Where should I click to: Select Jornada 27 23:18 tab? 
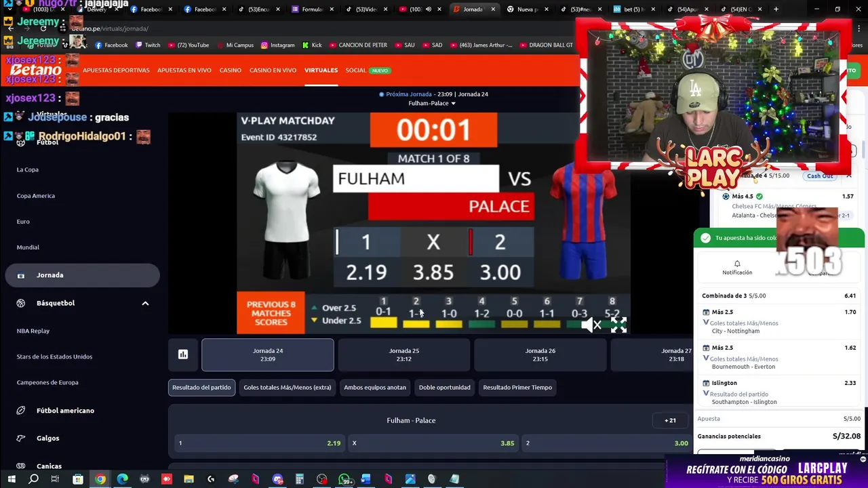pyautogui.click(x=652, y=355)
